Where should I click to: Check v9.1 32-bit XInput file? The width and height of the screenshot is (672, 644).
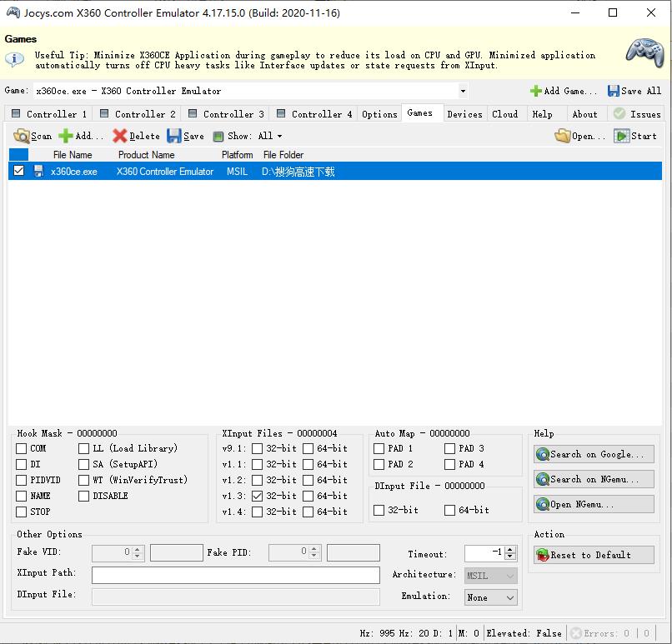tap(257, 448)
